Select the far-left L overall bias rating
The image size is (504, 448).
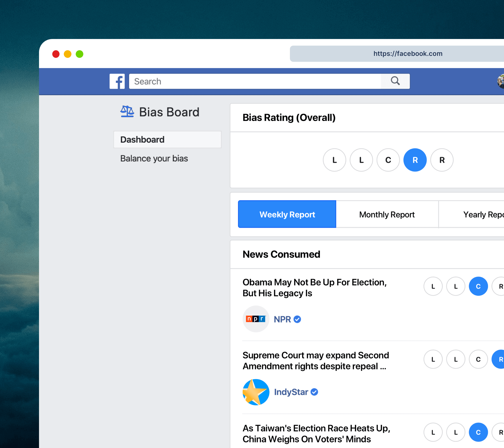334,160
